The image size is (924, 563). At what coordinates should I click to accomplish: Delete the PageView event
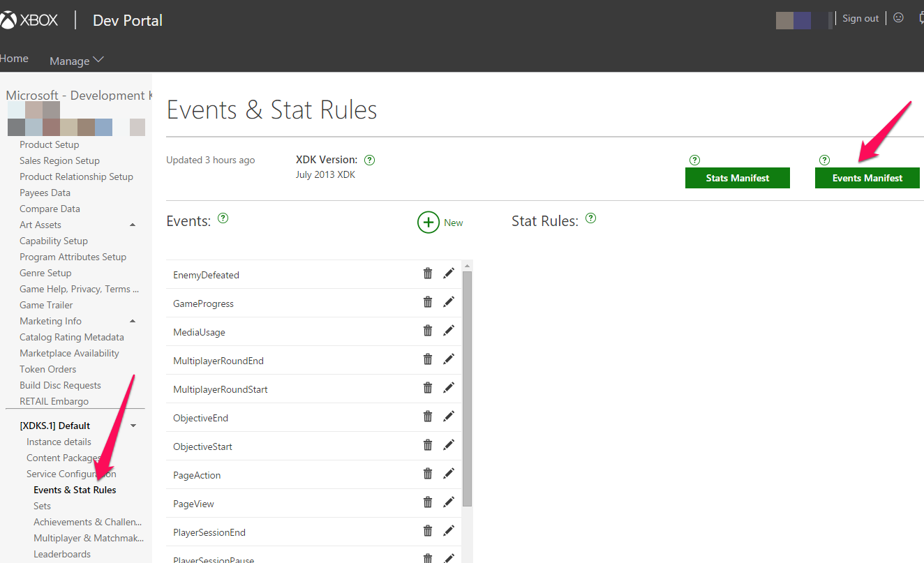click(x=428, y=502)
